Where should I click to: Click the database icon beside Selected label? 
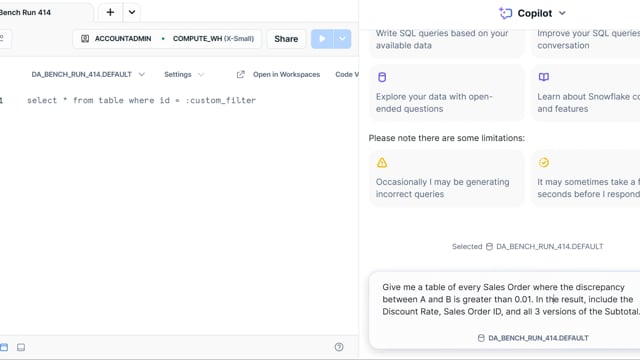click(x=489, y=247)
